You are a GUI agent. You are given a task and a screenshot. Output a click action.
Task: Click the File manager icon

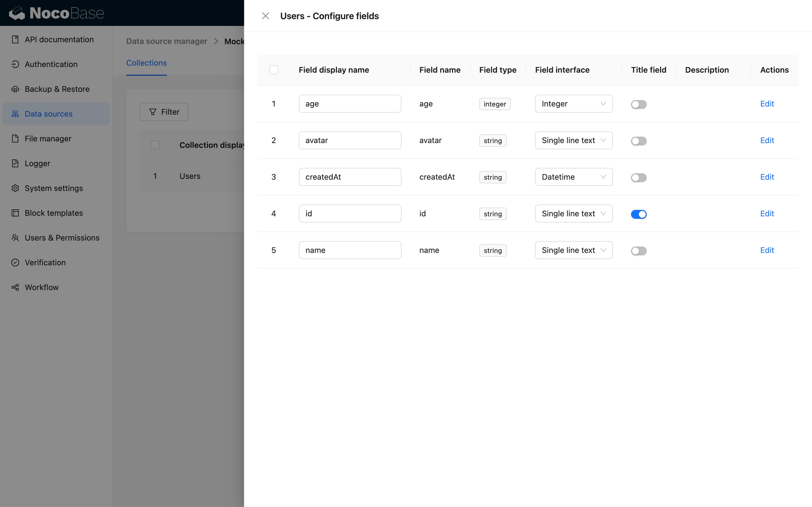[x=15, y=139]
